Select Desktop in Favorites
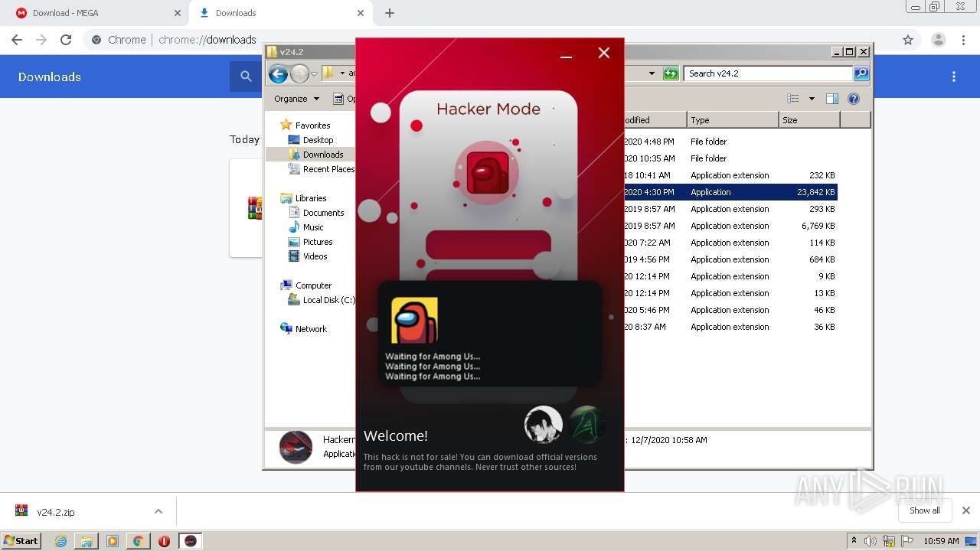The width and height of the screenshot is (980, 551). [318, 140]
